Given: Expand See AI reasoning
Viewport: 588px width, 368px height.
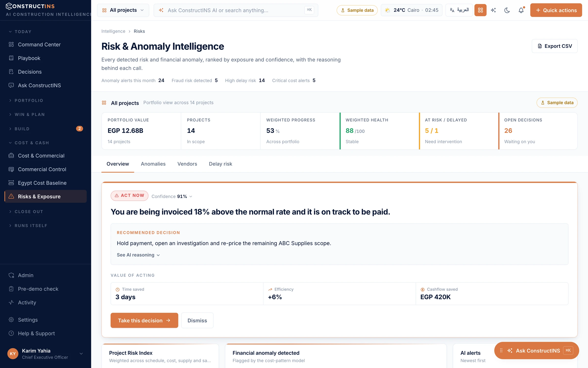Looking at the screenshot, I should pyautogui.click(x=138, y=255).
